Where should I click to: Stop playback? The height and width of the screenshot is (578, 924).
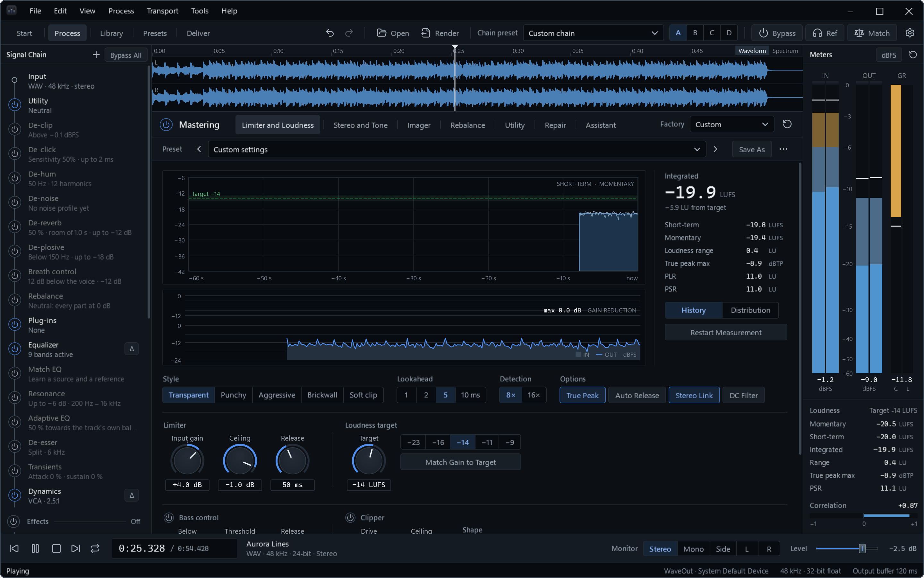[56, 548]
